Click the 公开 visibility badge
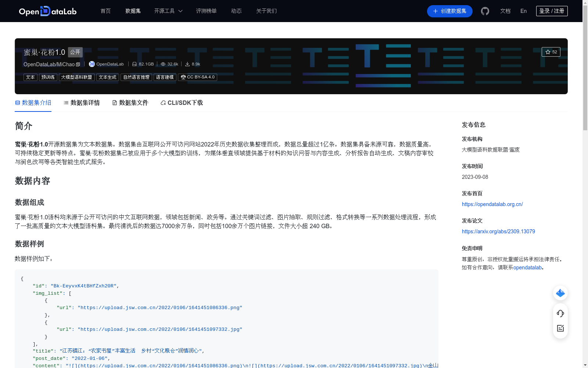Viewport: 588px width, 368px height. pos(75,52)
